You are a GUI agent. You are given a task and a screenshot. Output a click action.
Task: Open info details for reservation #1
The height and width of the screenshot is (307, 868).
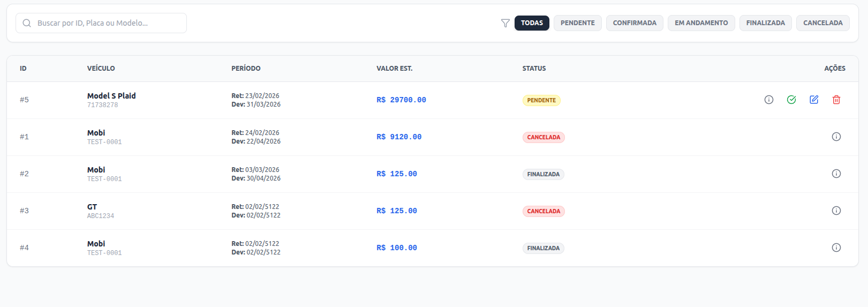click(x=836, y=137)
